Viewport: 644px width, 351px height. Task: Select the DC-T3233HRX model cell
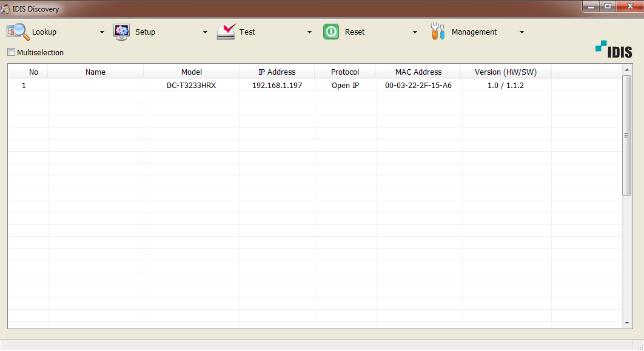click(192, 85)
